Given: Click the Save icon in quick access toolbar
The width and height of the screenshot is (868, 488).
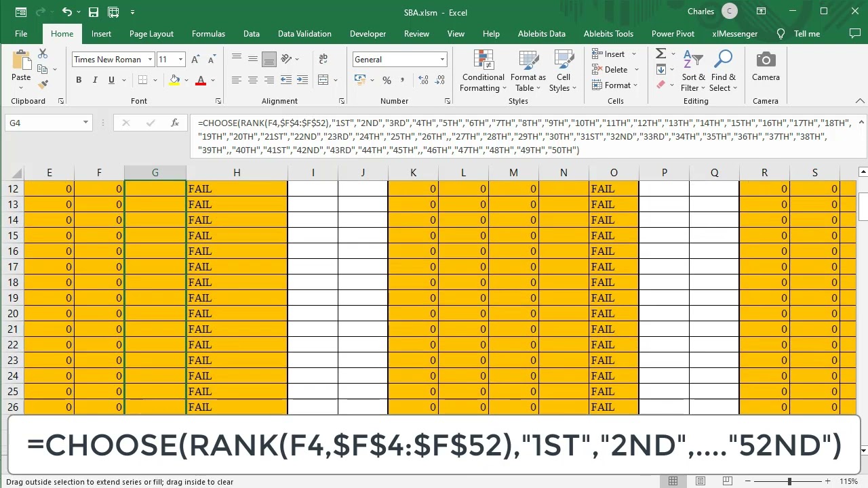Looking at the screenshot, I should [x=94, y=12].
